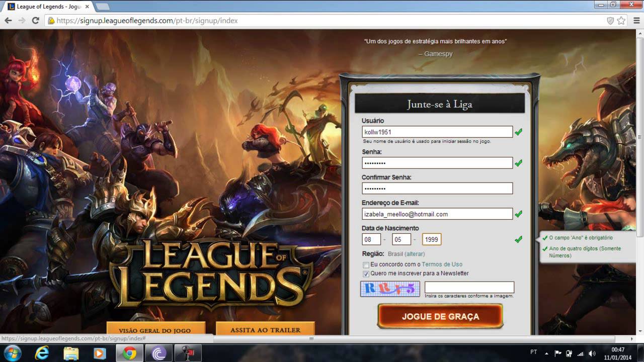Click the green checkmark beside Senha

[518, 163]
